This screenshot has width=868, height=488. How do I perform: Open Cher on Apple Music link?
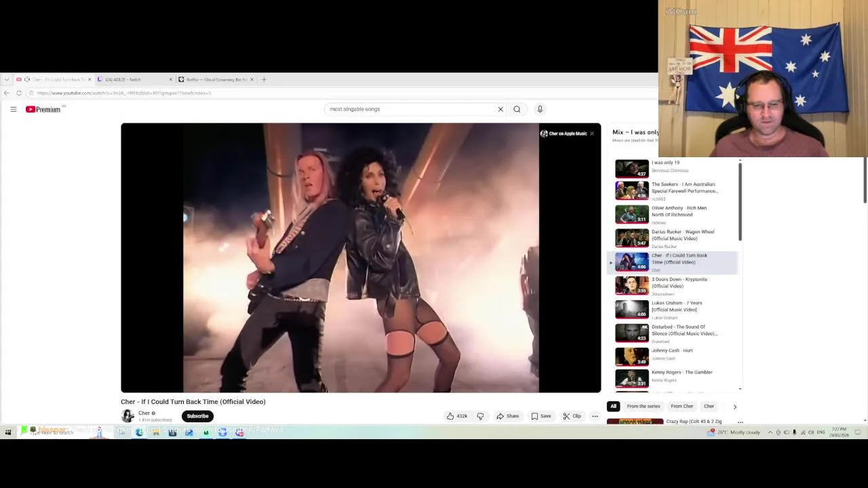(564, 134)
